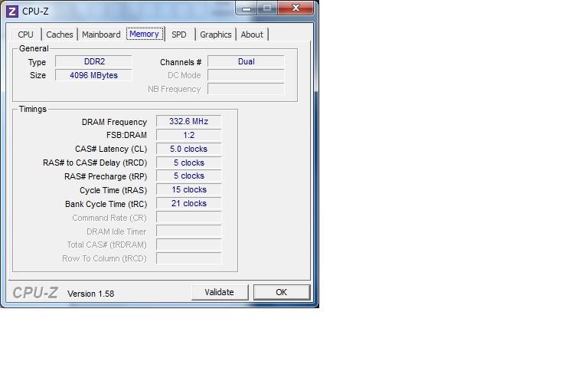Click the CAS# Latency (CL) label

pos(111,149)
